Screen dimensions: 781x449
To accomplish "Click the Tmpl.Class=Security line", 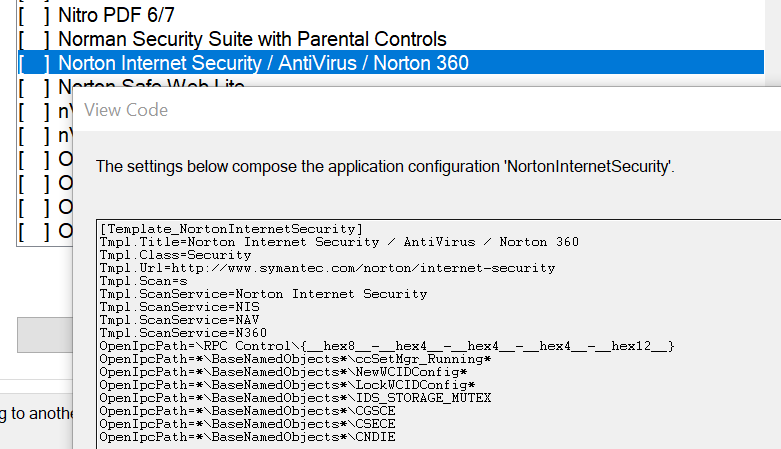I will click(175, 255).
